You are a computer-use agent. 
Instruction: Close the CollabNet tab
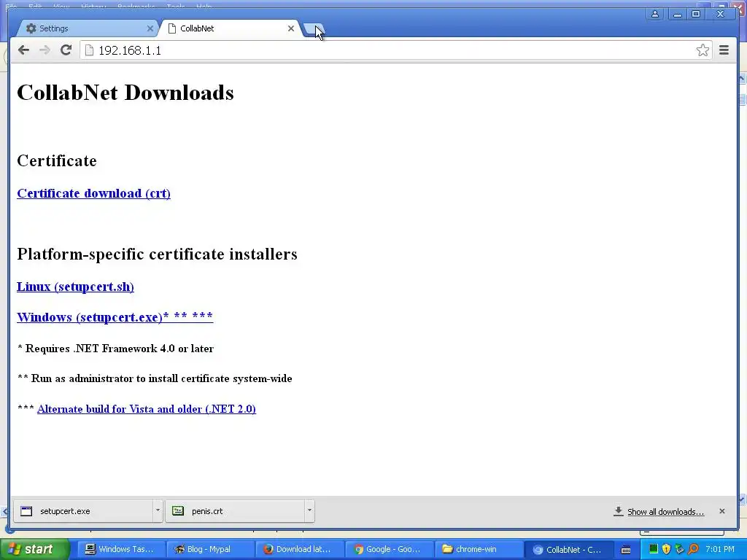click(x=290, y=28)
